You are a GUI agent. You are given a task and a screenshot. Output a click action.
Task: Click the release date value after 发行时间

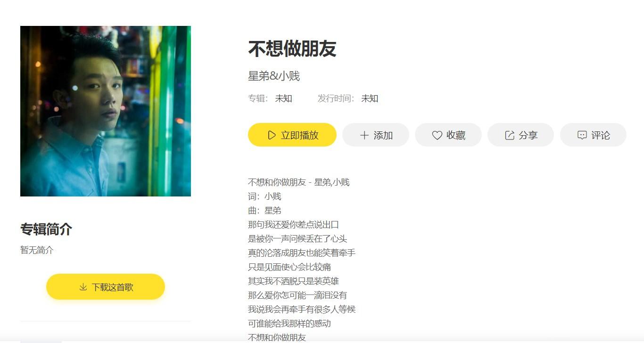(370, 98)
